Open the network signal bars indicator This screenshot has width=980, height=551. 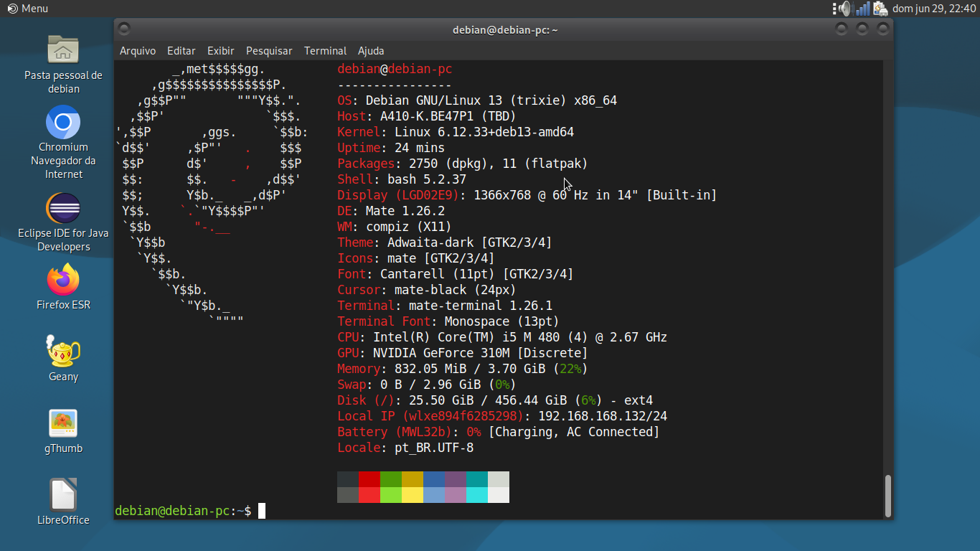point(863,9)
